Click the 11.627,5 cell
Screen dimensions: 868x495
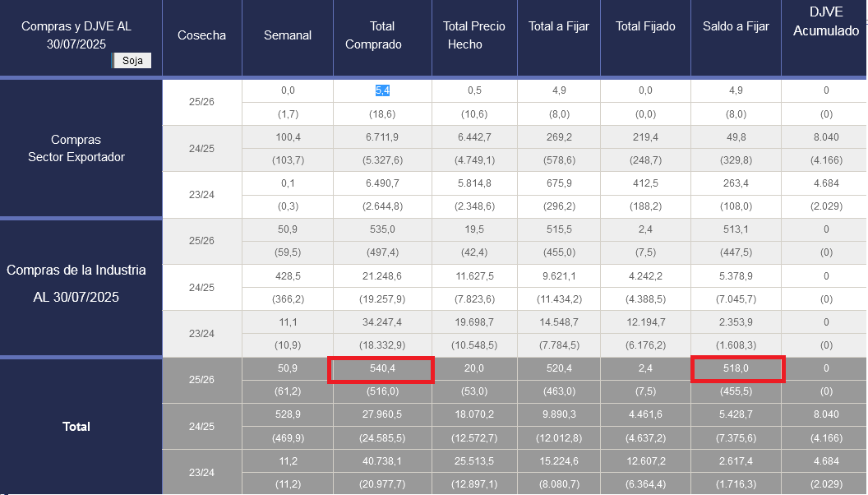tap(474, 275)
